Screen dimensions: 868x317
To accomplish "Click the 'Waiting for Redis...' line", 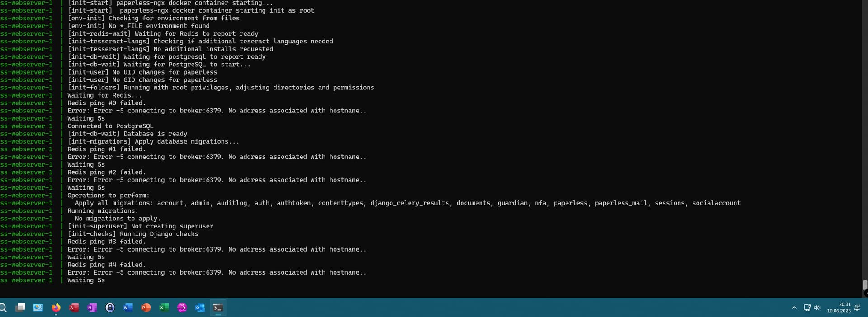I will click(x=104, y=95).
